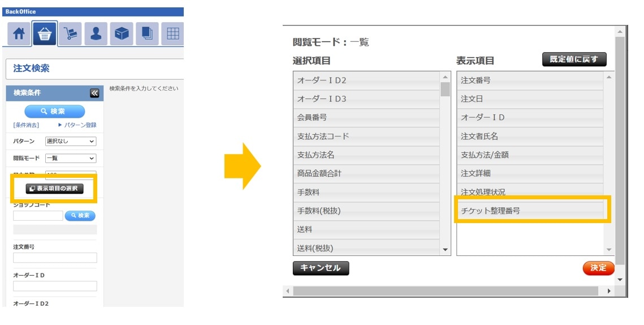Select オーダーID3 in 選択項目 list

(366, 99)
